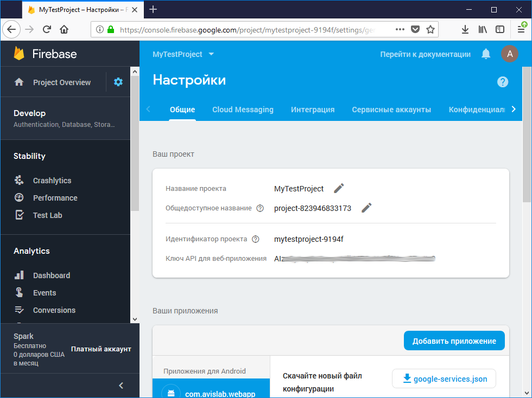Click help icon next to Идентификатор проекта

coord(256,239)
